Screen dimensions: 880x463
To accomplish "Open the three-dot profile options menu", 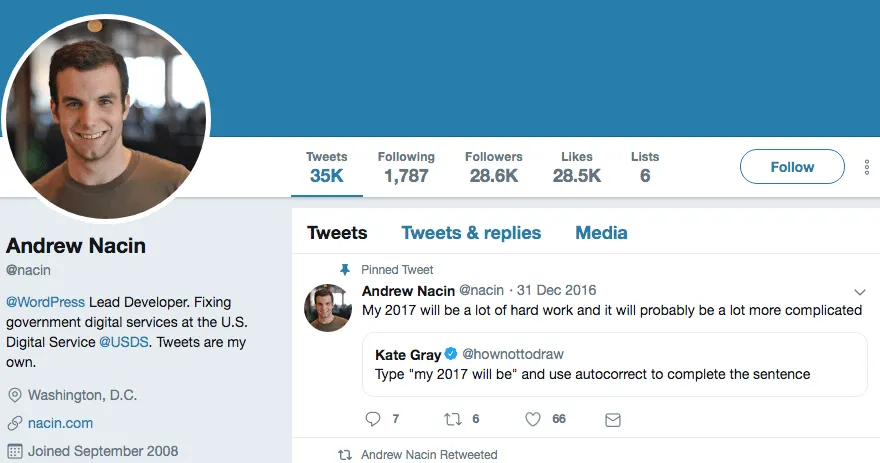I will [x=867, y=167].
